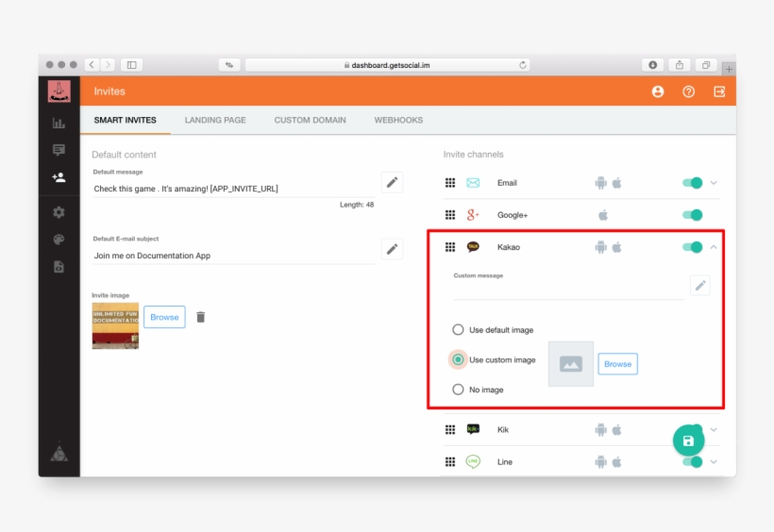The image size is (774, 532).
Task: Click the Line channel logo
Action: tap(473, 461)
